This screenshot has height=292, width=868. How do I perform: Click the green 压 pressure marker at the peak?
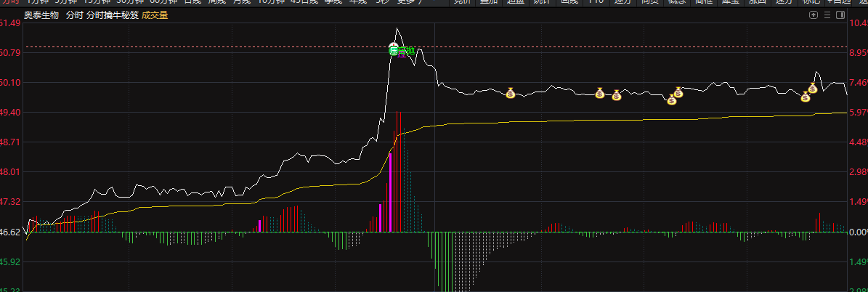click(x=394, y=51)
